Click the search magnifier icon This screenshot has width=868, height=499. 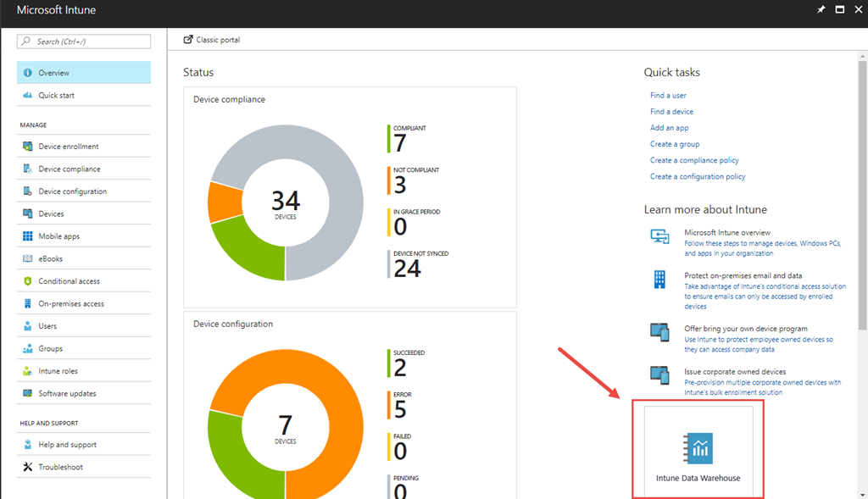point(26,41)
